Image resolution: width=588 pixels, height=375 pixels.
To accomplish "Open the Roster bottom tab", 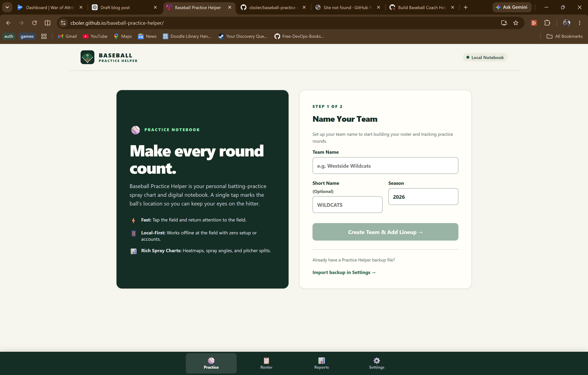I will pos(266,363).
